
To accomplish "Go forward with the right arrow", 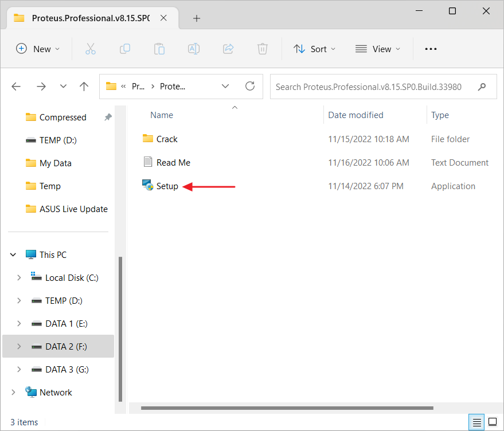I will [x=41, y=87].
